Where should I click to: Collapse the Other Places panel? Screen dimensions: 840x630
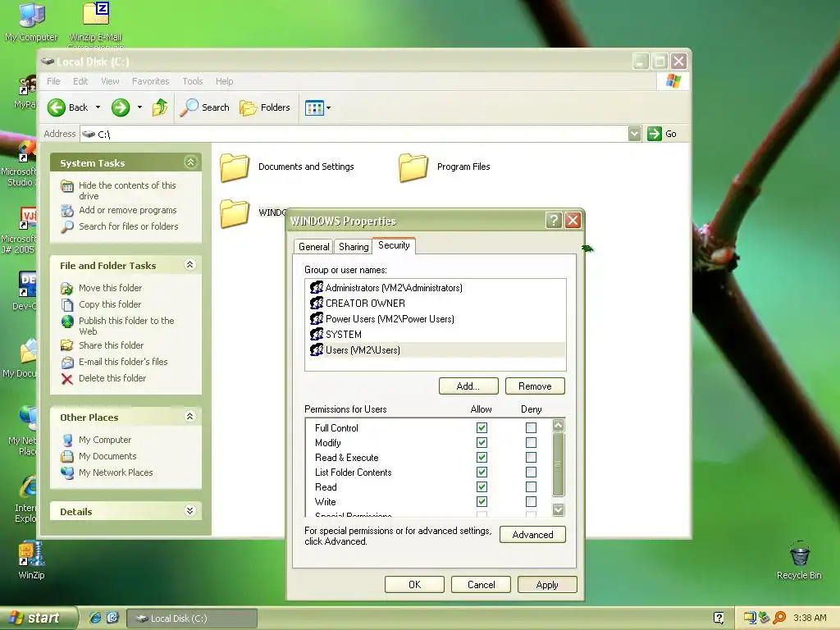coord(190,416)
